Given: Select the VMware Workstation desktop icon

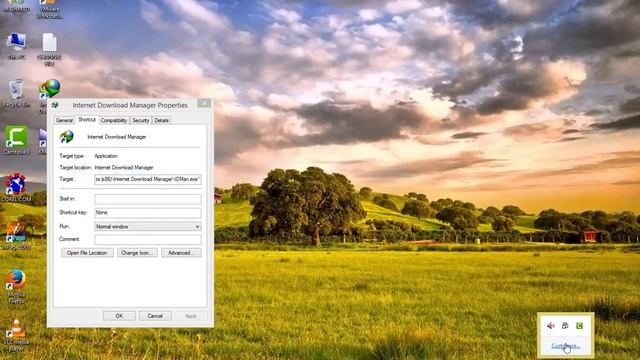Looking at the screenshot, I should [x=49, y=9].
